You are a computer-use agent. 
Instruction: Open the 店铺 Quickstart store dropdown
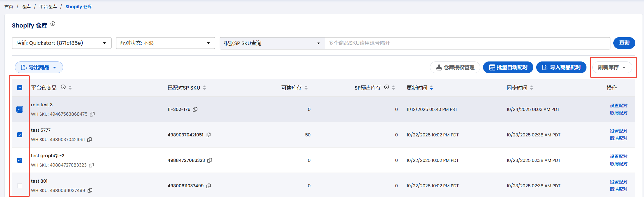(x=62, y=43)
